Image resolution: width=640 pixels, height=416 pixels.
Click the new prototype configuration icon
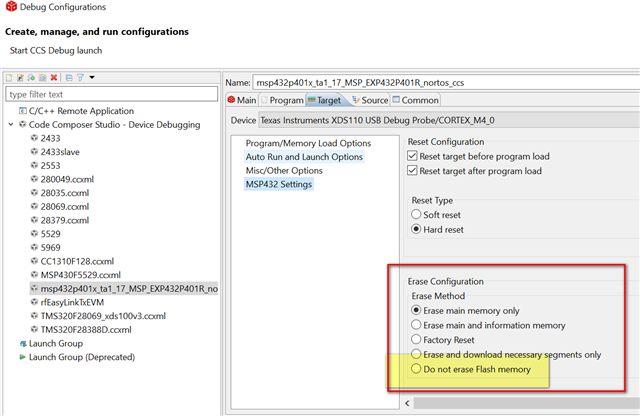click(x=20, y=77)
